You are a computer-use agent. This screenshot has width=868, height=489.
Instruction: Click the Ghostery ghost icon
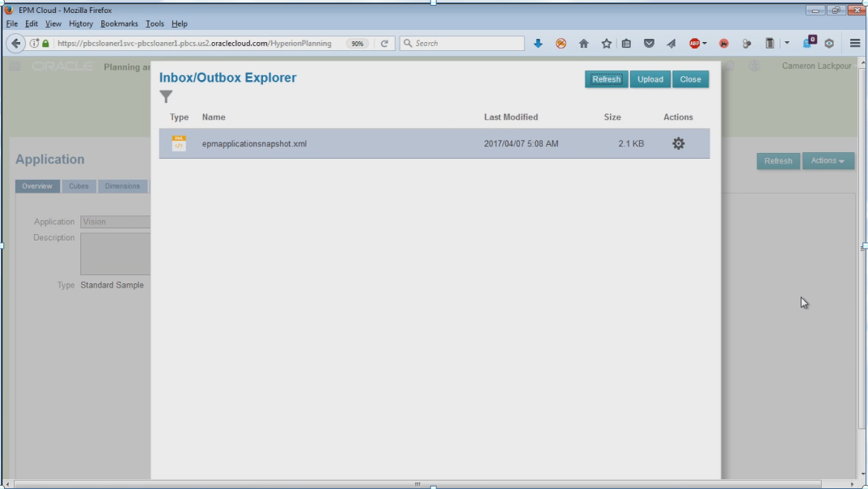(x=809, y=43)
